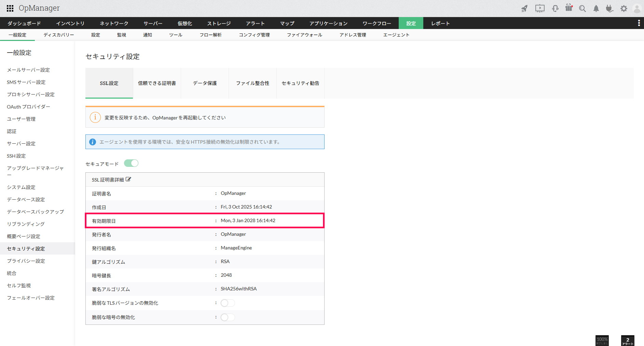The width and height of the screenshot is (644, 346).
Task: Toggle the セキュアモード switch off
Action: pyautogui.click(x=131, y=163)
